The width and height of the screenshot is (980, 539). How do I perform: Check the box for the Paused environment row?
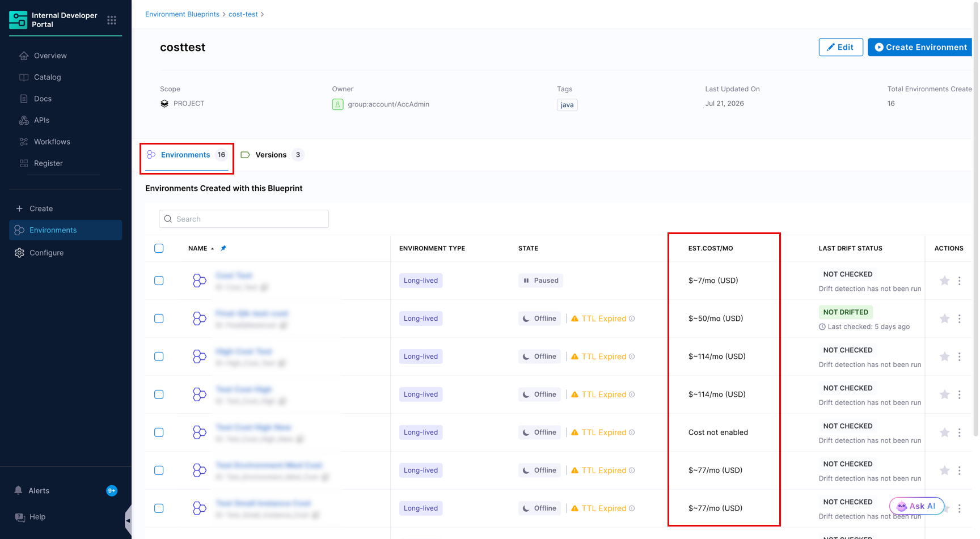159,281
